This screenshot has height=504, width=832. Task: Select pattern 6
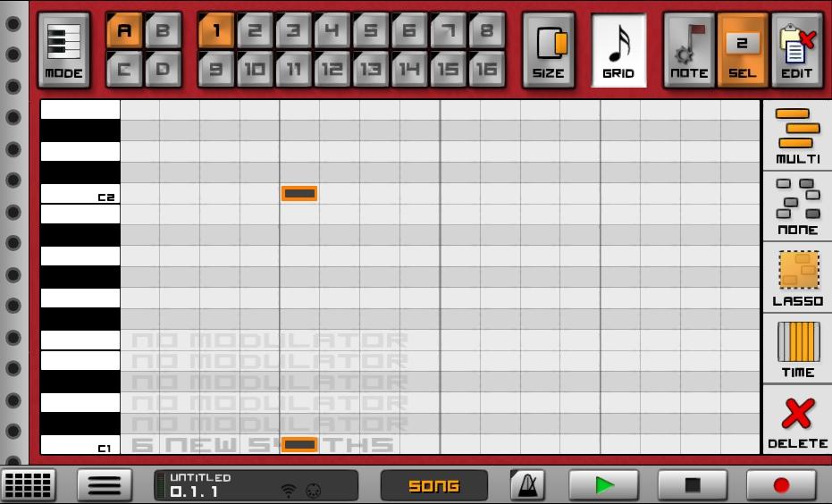click(x=409, y=30)
